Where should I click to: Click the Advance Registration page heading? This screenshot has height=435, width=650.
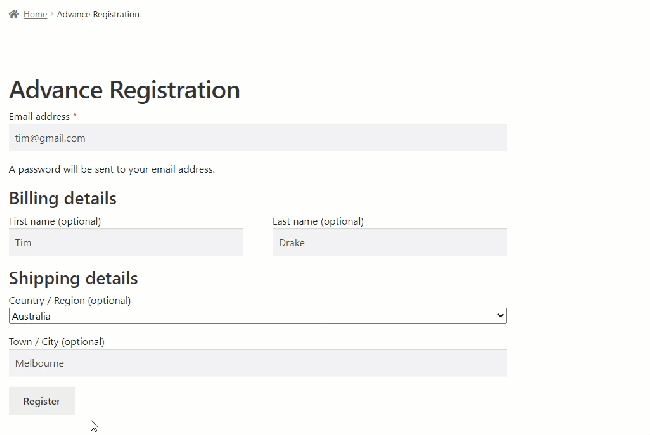tap(124, 90)
